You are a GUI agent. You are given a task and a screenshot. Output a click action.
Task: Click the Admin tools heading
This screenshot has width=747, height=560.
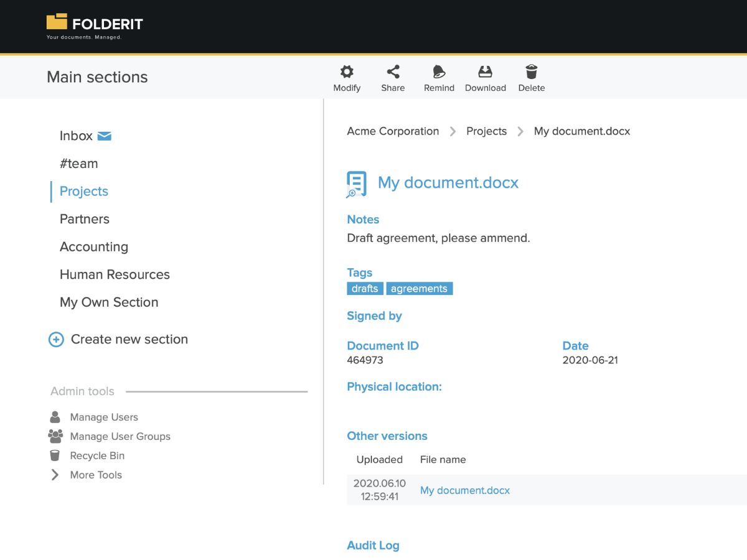click(x=82, y=391)
